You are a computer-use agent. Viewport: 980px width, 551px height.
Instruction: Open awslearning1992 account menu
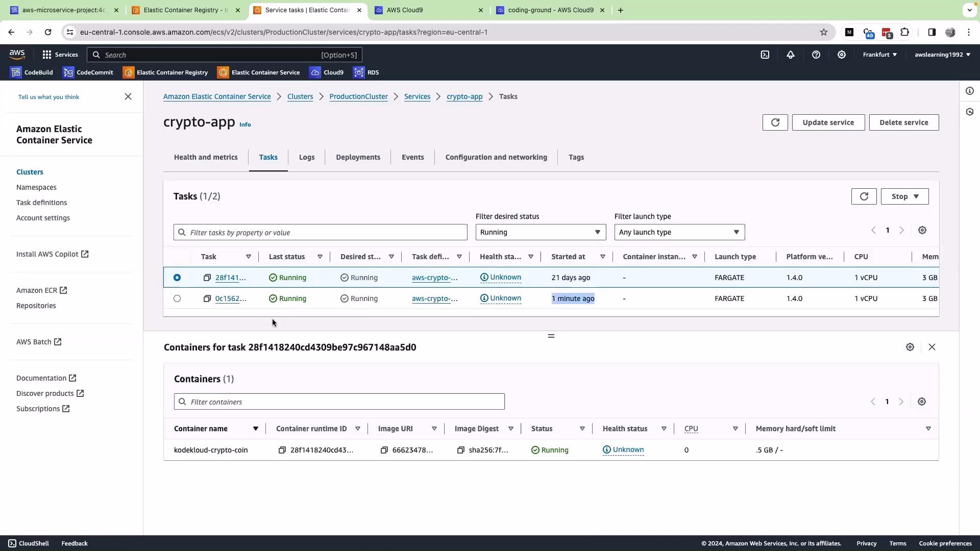coord(943,55)
